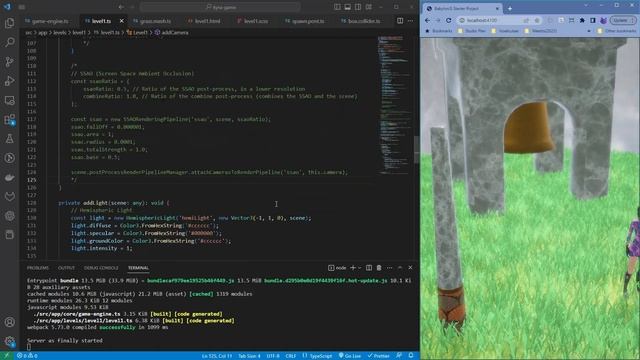Create a new terminal with plus icon
The height and width of the screenshot is (360, 640).
tap(353, 268)
